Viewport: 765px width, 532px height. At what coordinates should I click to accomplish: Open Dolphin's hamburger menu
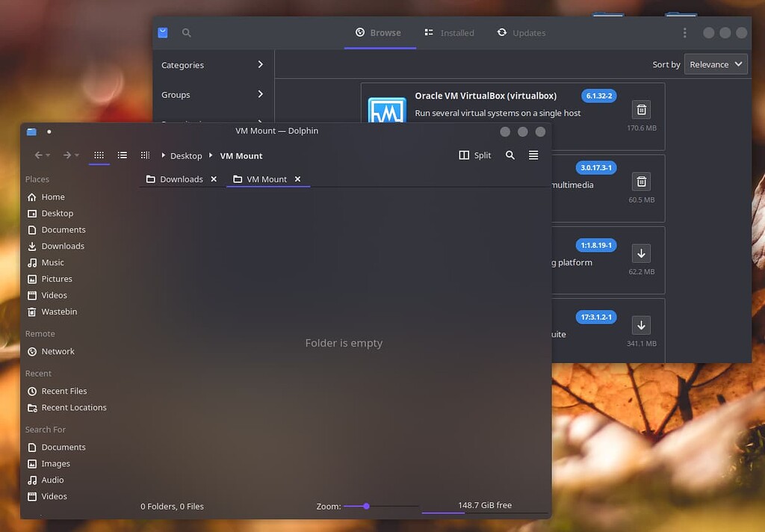533,155
